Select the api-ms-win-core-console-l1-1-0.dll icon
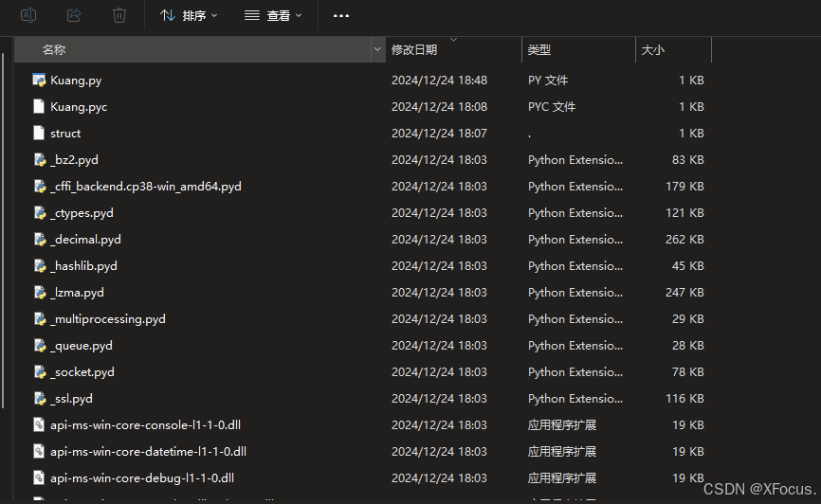821x504 pixels. 39,425
